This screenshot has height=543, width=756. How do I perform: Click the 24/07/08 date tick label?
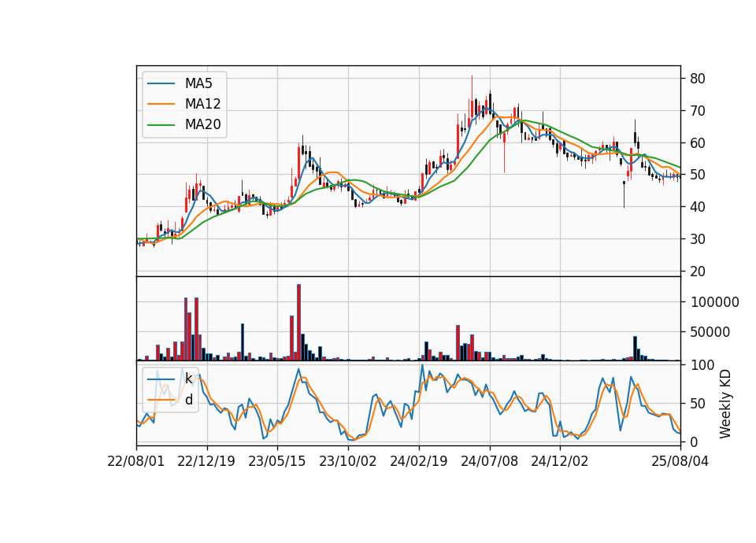point(489,461)
